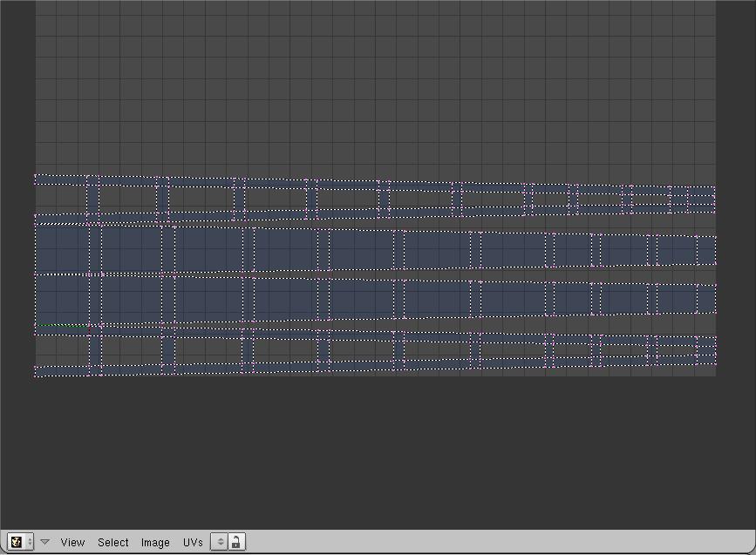Open the image browse dropdown arrows

click(220, 542)
